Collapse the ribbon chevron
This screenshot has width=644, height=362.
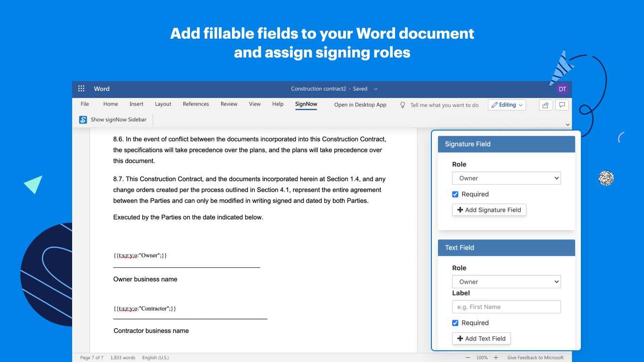coord(567,124)
